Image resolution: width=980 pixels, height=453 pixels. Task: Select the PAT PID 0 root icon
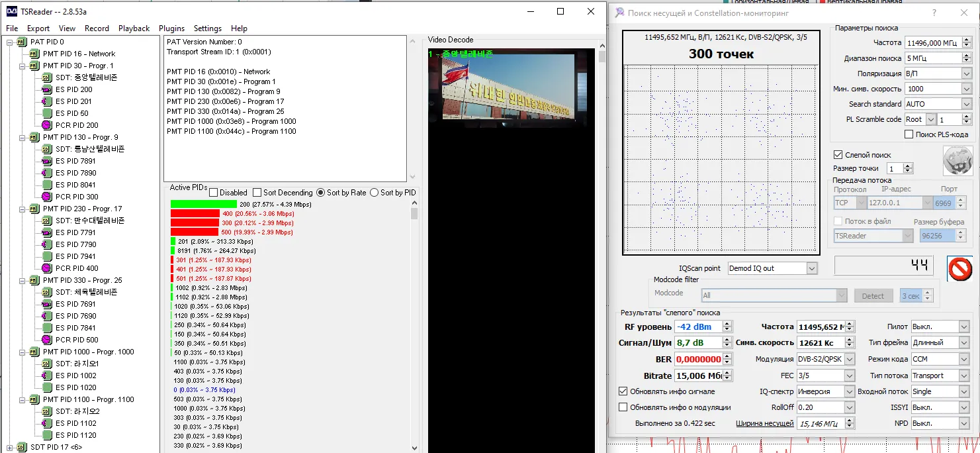[x=21, y=42]
